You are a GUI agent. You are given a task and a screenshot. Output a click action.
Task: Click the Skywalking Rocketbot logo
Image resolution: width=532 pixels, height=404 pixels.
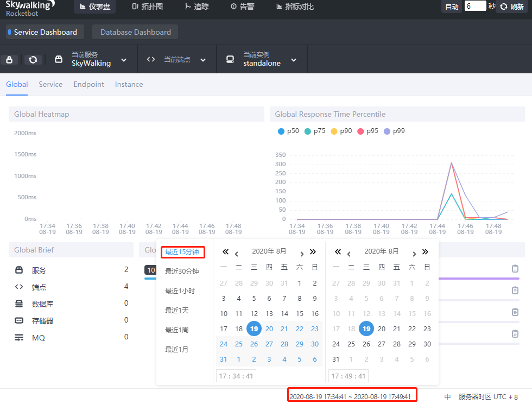point(30,8)
